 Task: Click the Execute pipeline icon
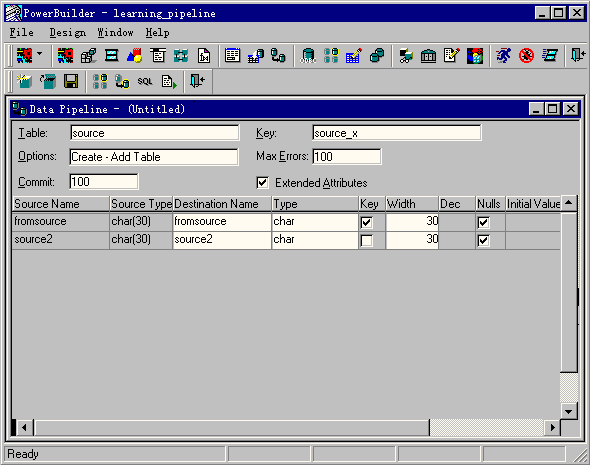169,81
